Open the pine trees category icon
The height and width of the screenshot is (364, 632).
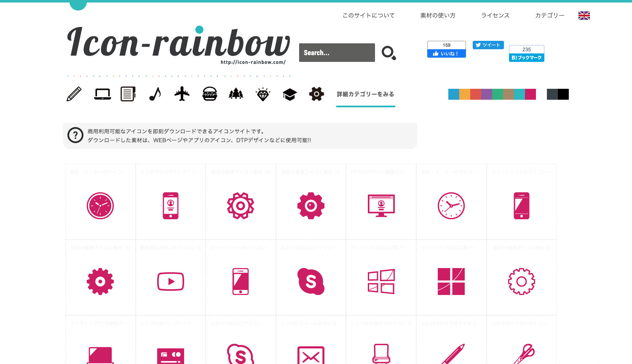pos(236,94)
